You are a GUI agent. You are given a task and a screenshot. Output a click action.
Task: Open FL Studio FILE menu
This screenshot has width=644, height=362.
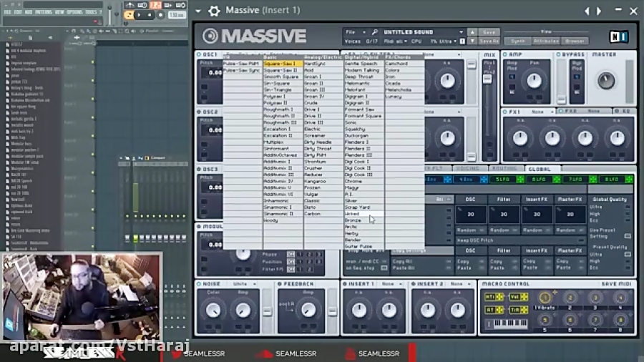pyautogui.click(x=8, y=12)
